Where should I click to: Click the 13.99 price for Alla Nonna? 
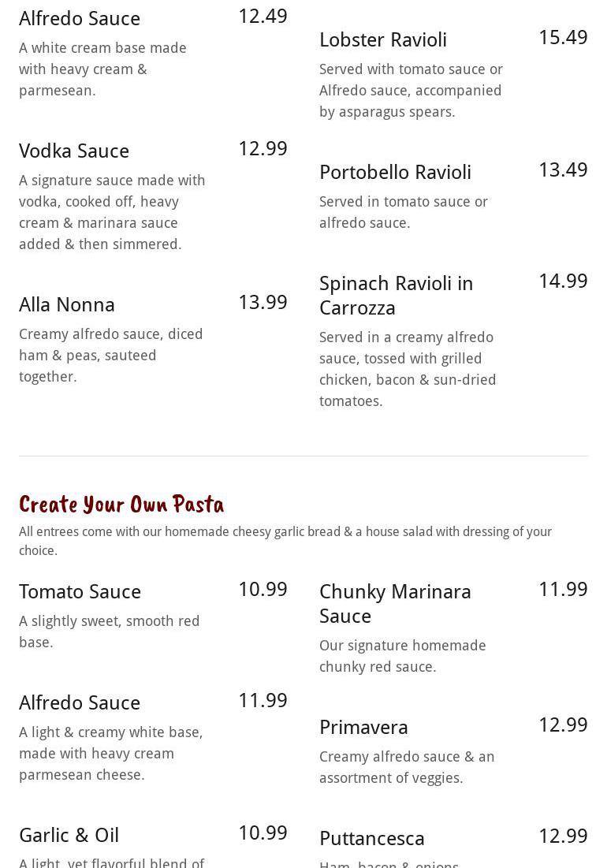click(x=263, y=302)
